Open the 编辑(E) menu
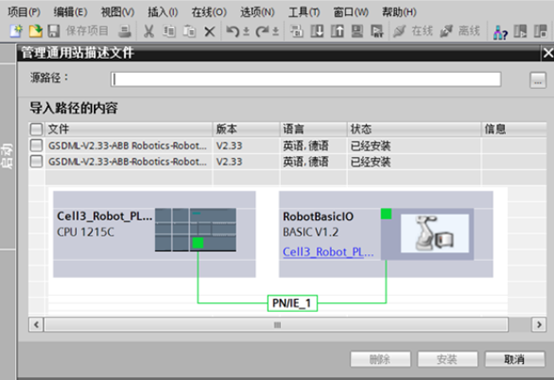 coord(70,12)
